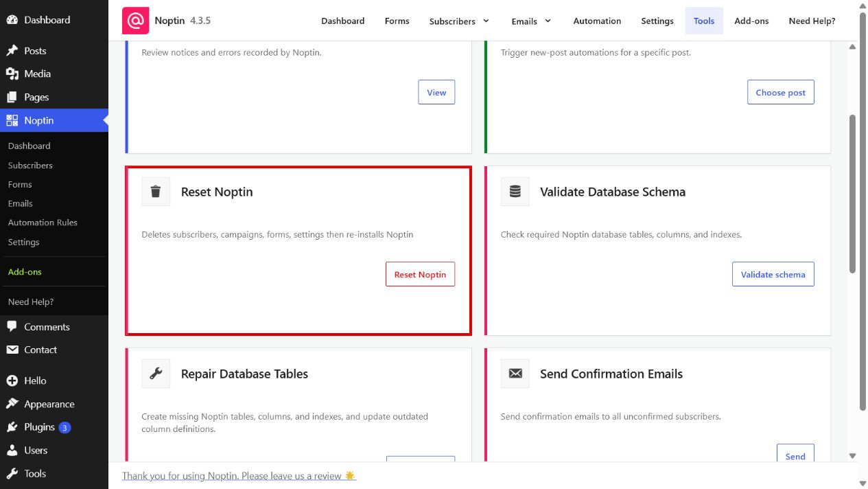
Task: Open Need Help? in top navigation
Action: [812, 21]
